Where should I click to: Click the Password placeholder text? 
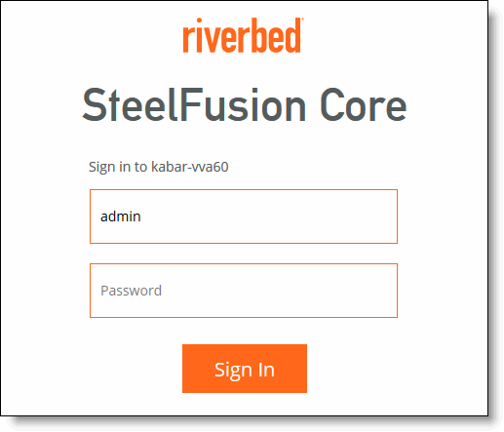(x=131, y=291)
